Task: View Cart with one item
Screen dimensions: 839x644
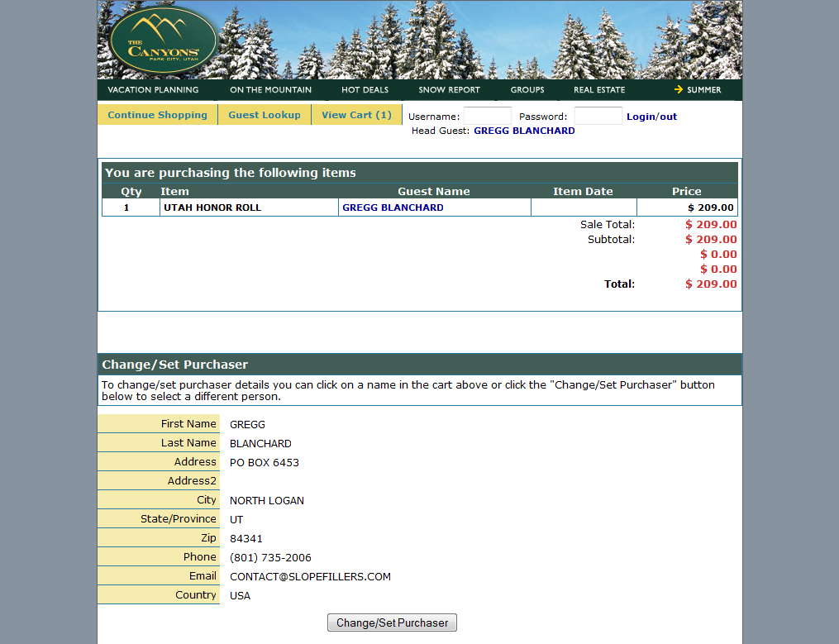Action: 356,115
